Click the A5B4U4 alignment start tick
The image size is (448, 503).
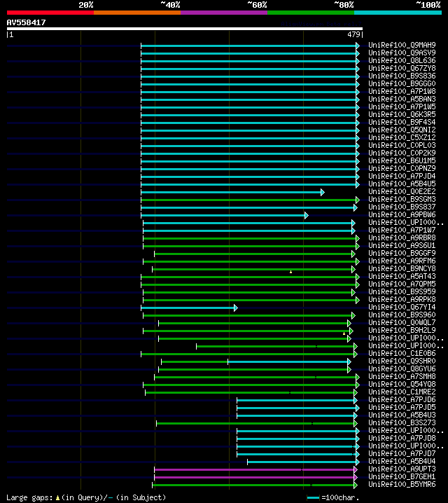[247, 462]
